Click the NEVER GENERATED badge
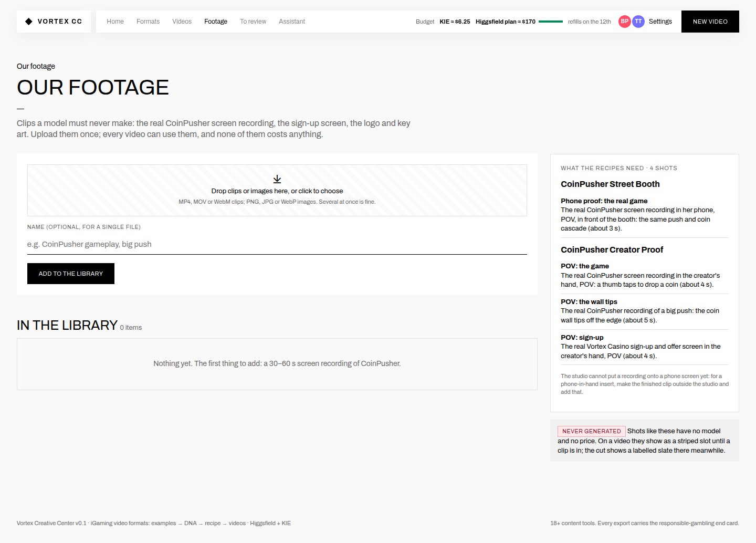 (x=592, y=431)
